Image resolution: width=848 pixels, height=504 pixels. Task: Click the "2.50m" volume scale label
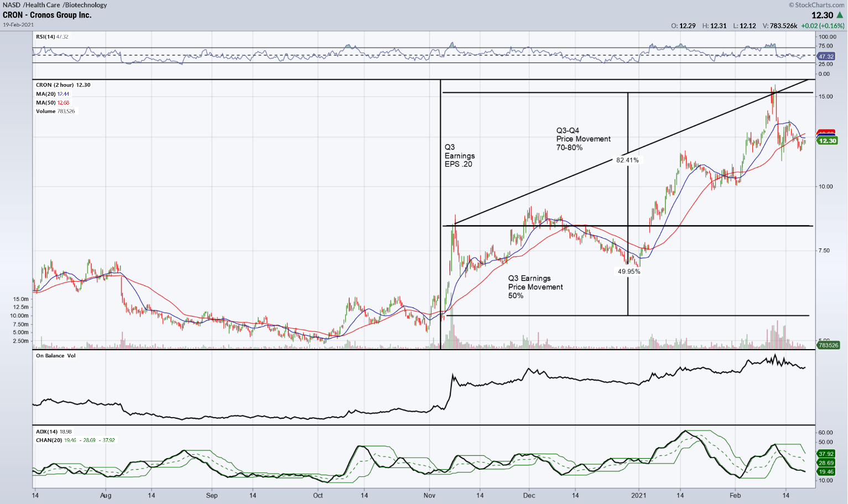[21, 341]
